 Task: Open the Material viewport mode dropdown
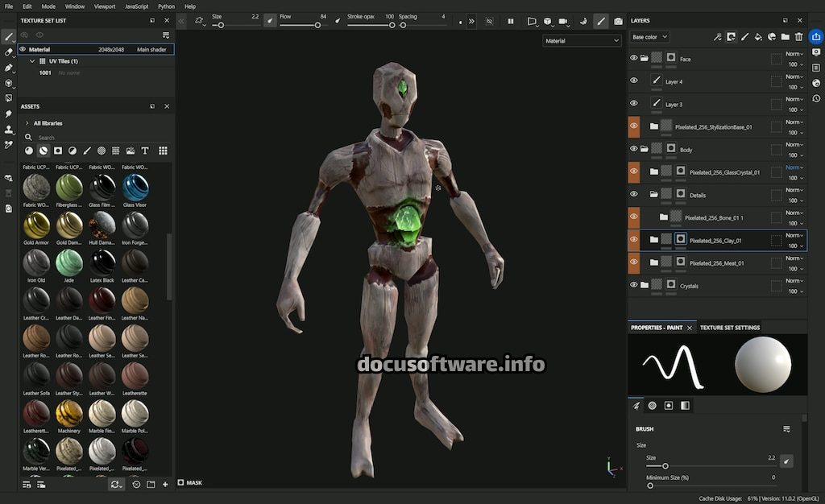click(x=582, y=40)
